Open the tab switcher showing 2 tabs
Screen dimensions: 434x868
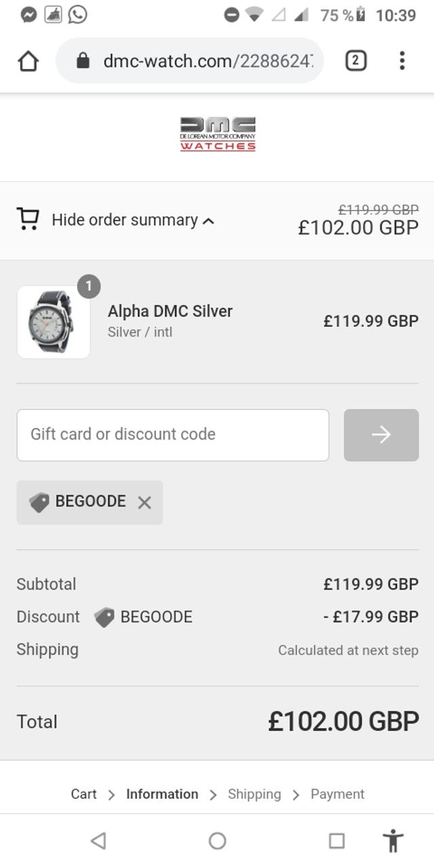point(355,61)
